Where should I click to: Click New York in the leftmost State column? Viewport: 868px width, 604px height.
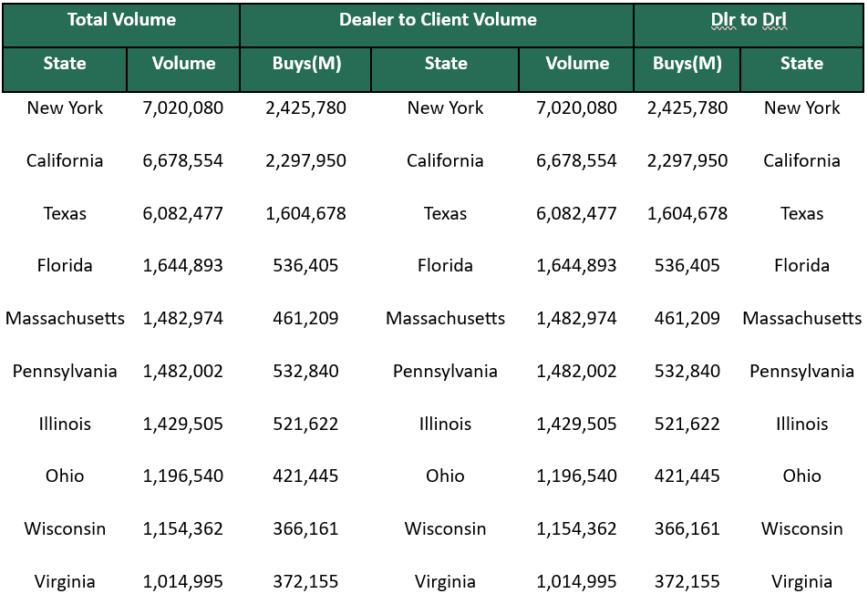click(x=65, y=108)
